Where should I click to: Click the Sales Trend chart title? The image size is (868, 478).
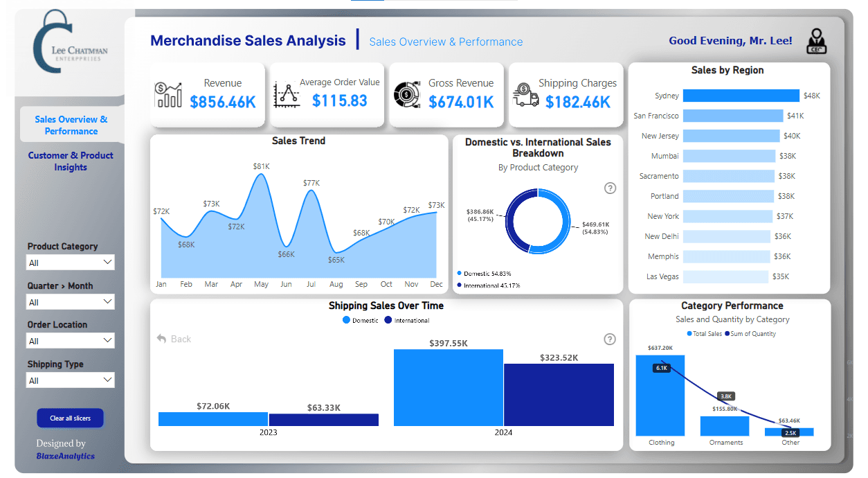click(298, 141)
